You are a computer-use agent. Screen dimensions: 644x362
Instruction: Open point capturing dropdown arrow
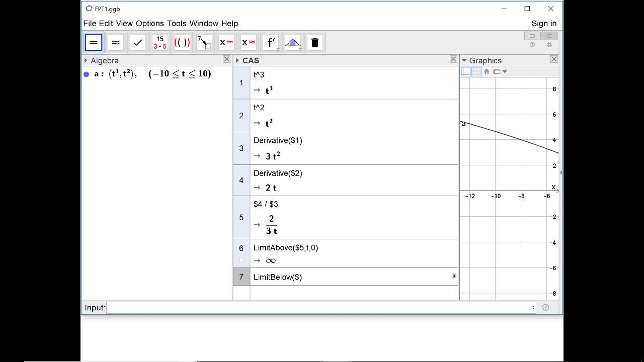[x=505, y=72]
